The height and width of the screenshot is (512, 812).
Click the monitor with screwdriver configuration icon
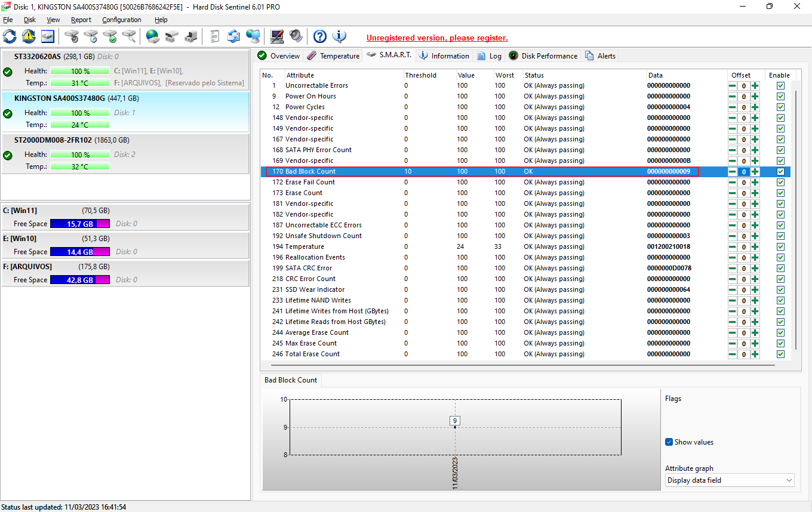(x=277, y=36)
